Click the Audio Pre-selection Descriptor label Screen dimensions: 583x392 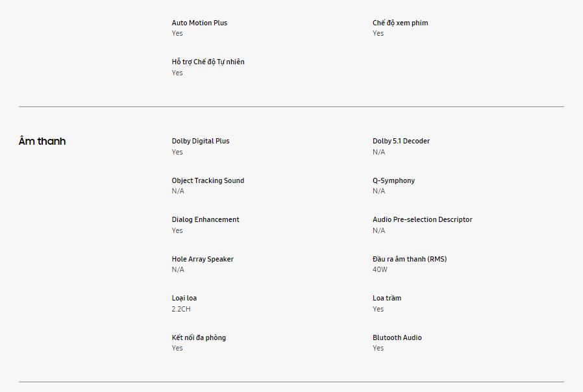tap(422, 219)
